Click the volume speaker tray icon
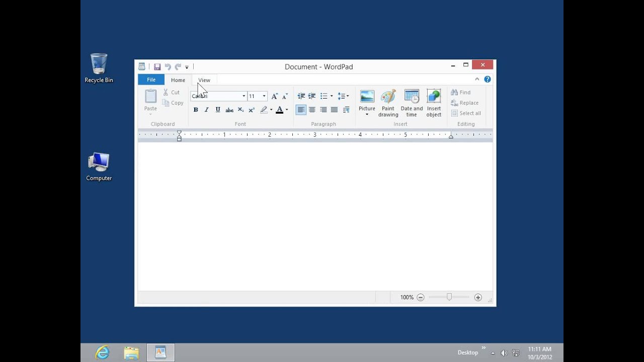 click(x=504, y=353)
